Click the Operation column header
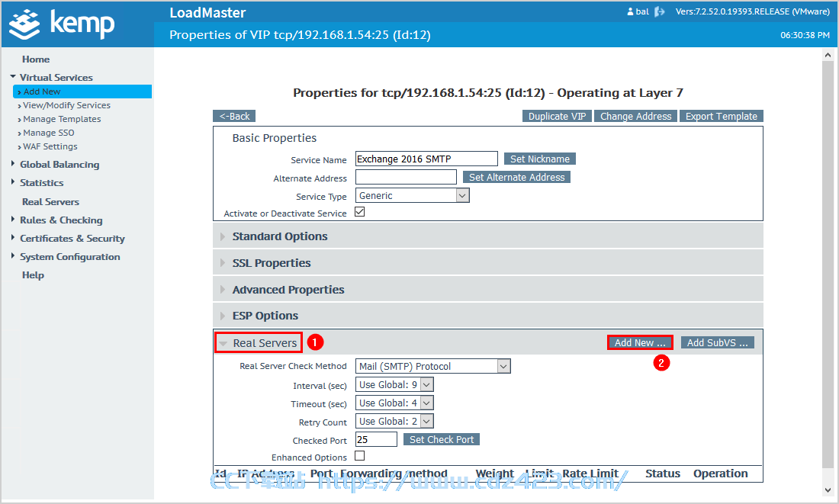 720,474
